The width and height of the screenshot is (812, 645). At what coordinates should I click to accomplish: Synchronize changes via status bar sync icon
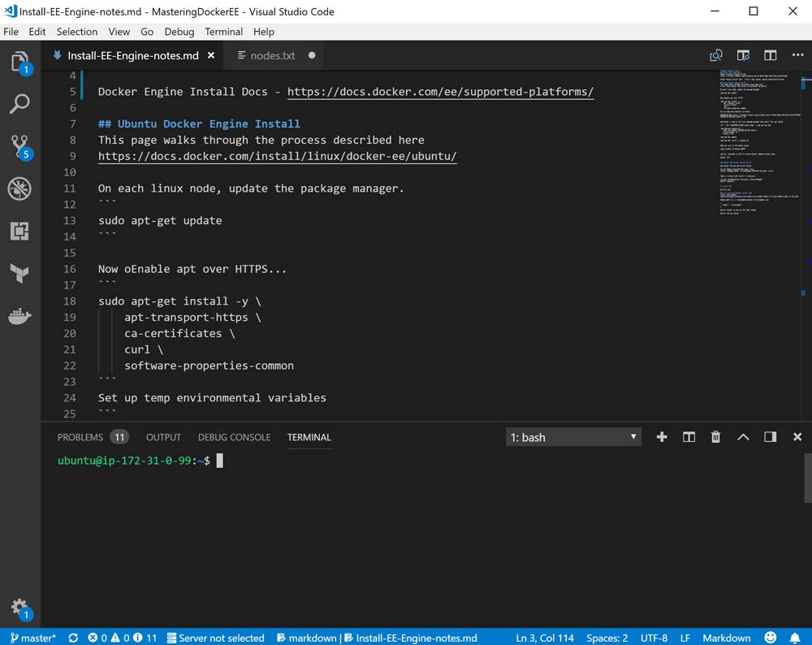point(74,638)
